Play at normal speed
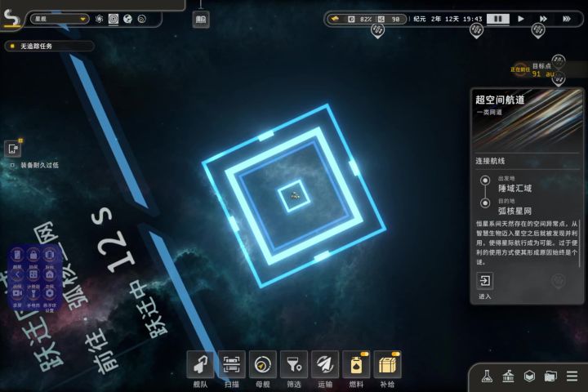The width and height of the screenshot is (588, 392). pos(521,19)
